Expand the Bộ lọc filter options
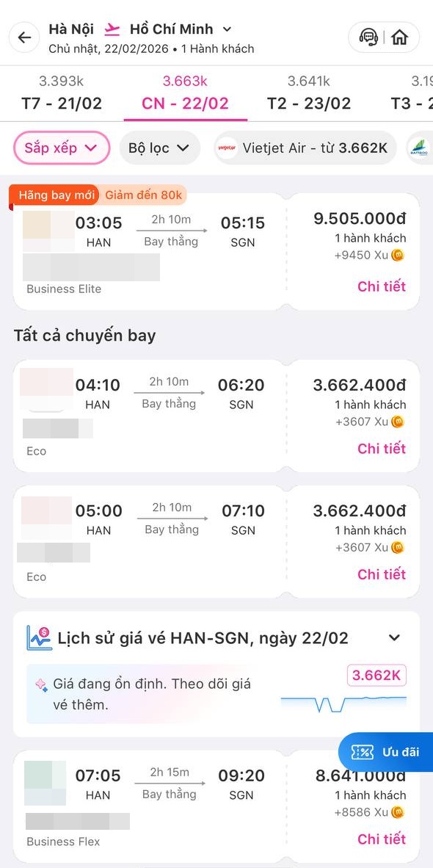 click(x=159, y=148)
